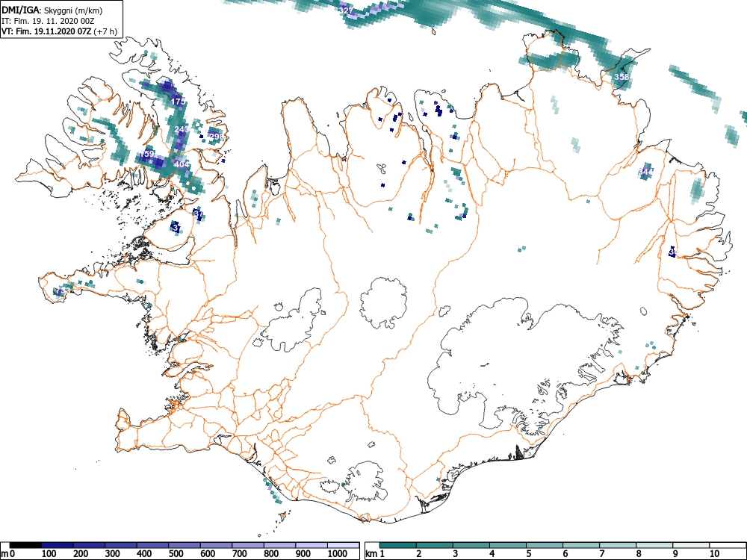The image size is (747, 560).
Task: Click the km 1 label on the kilometre scale
Action: click(x=375, y=554)
